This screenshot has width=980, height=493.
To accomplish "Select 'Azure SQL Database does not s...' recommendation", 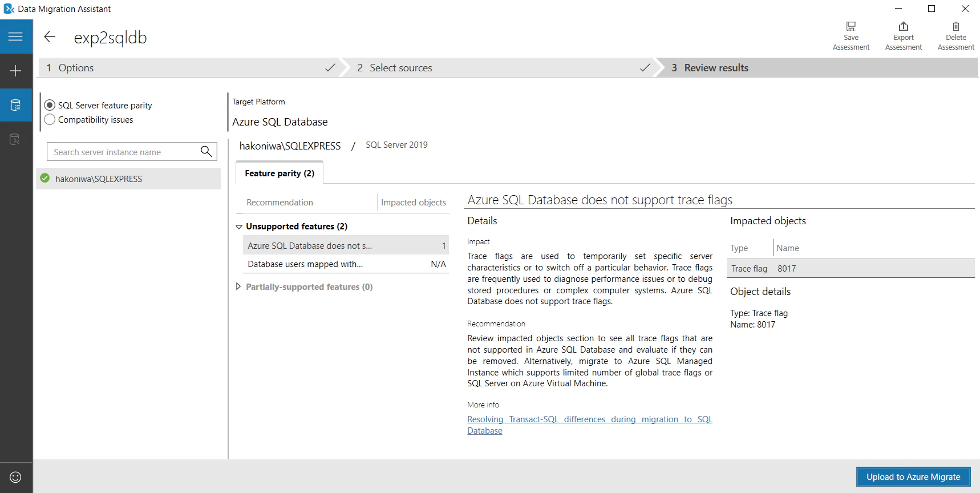I will pyautogui.click(x=346, y=246).
